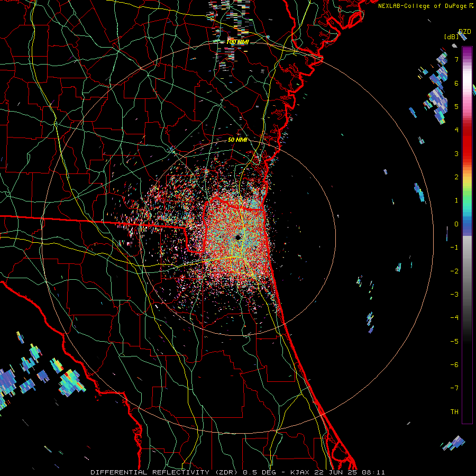
Task: Click the TH label on the legend
Action: pyautogui.click(x=454, y=412)
